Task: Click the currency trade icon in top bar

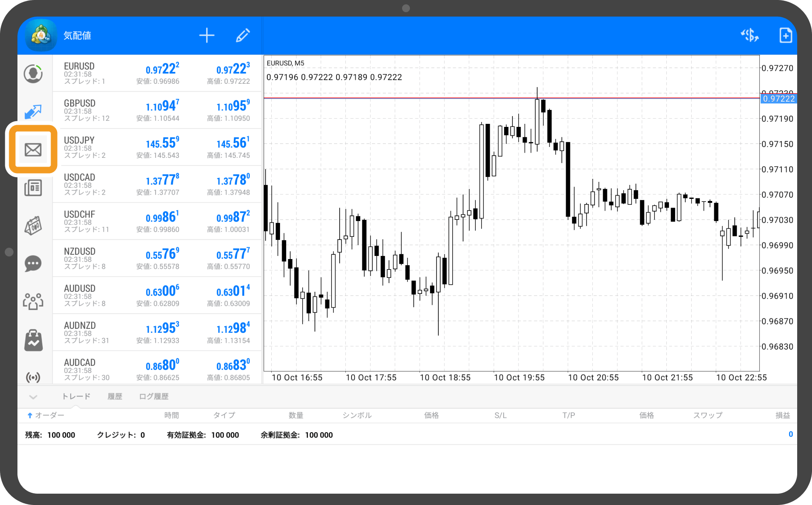Action: pos(750,35)
